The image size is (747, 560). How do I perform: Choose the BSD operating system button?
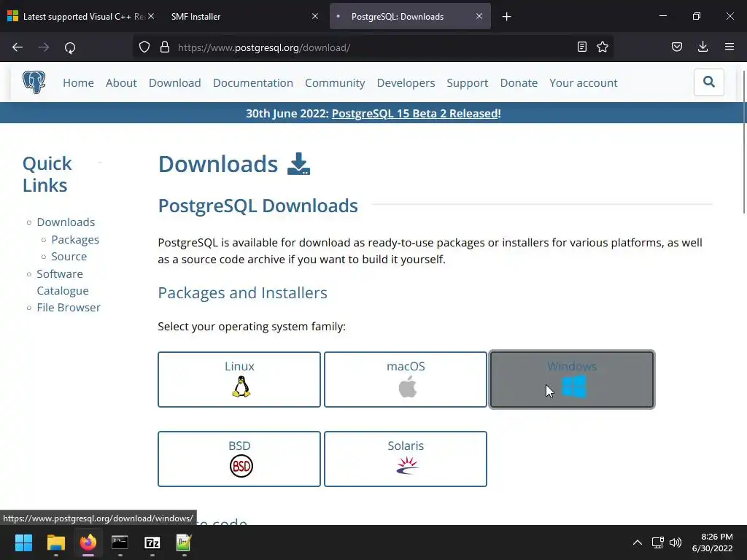click(239, 459)
